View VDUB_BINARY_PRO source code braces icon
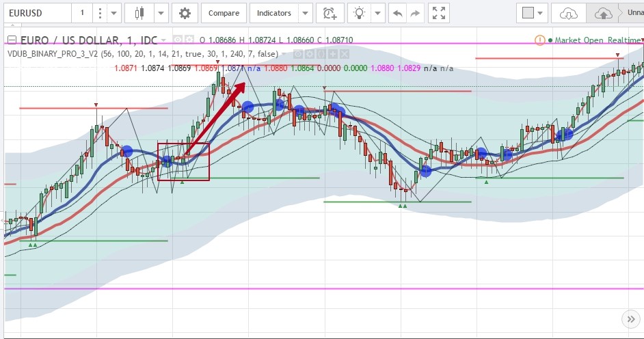The image size is (644, 339). point(321,54)
